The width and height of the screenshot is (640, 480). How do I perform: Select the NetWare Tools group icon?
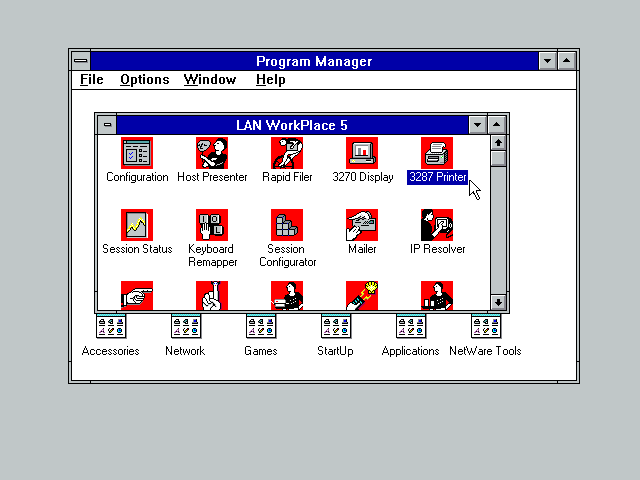coord(486,326)
